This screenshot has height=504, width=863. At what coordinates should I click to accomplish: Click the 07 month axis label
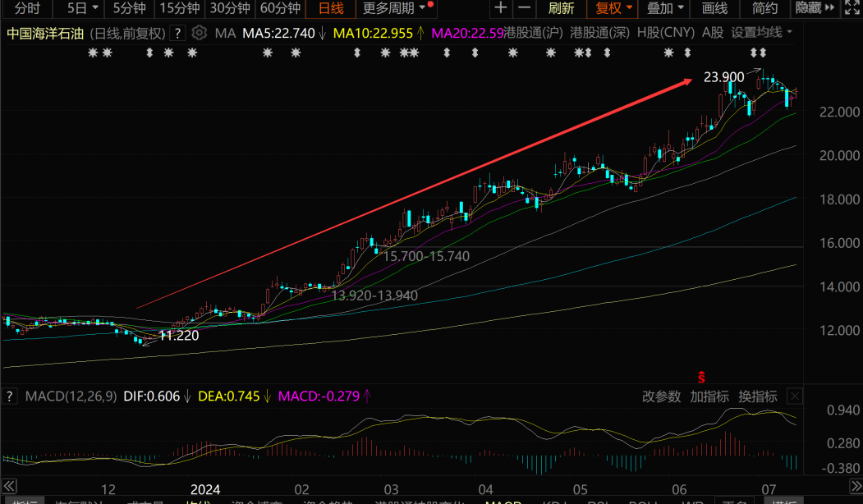point(769,489)
